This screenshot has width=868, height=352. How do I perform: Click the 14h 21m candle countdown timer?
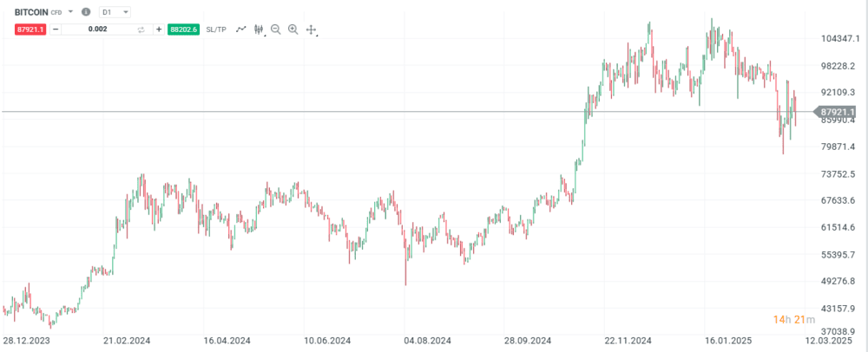792,320
